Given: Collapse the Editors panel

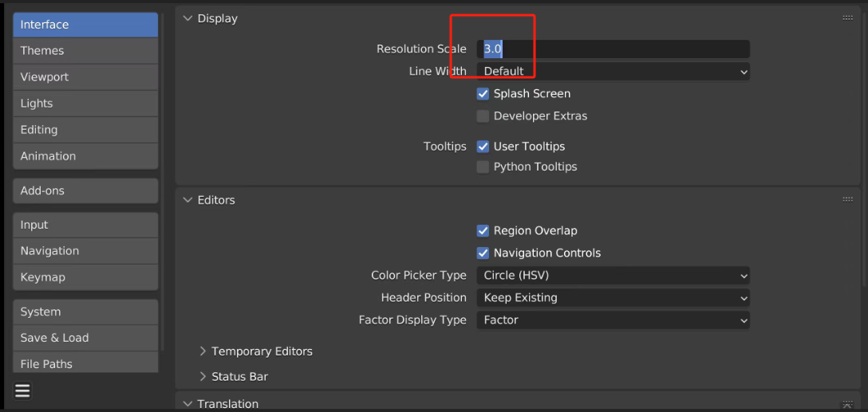Looking at the screenshot, I should 187,200.
